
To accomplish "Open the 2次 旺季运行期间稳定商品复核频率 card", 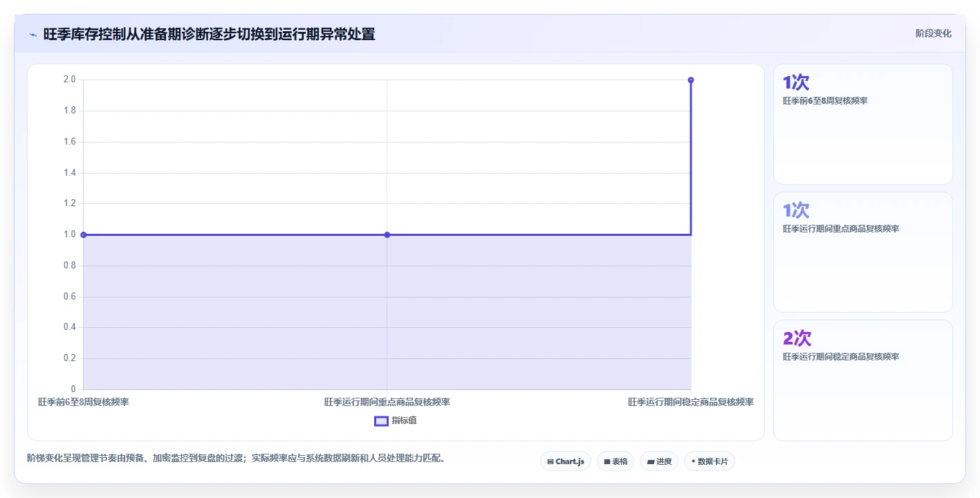I will [x=863, y=380].
